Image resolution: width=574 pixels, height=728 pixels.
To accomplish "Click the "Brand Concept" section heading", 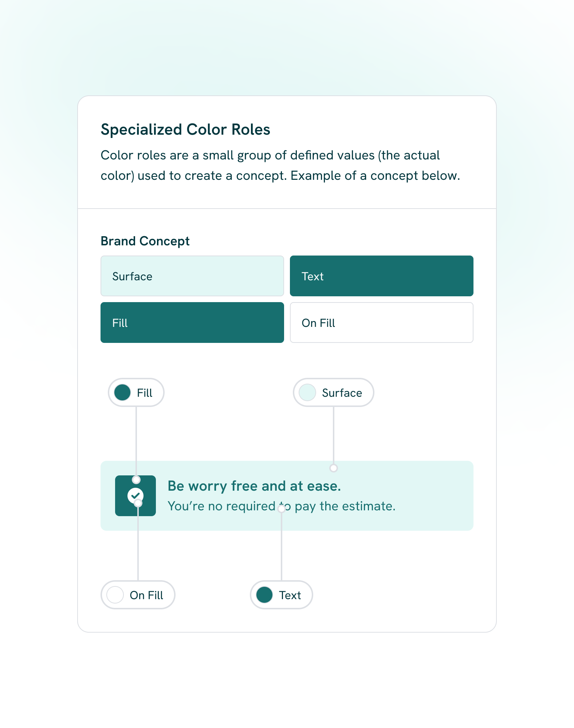I will click(x=145, y=241).
